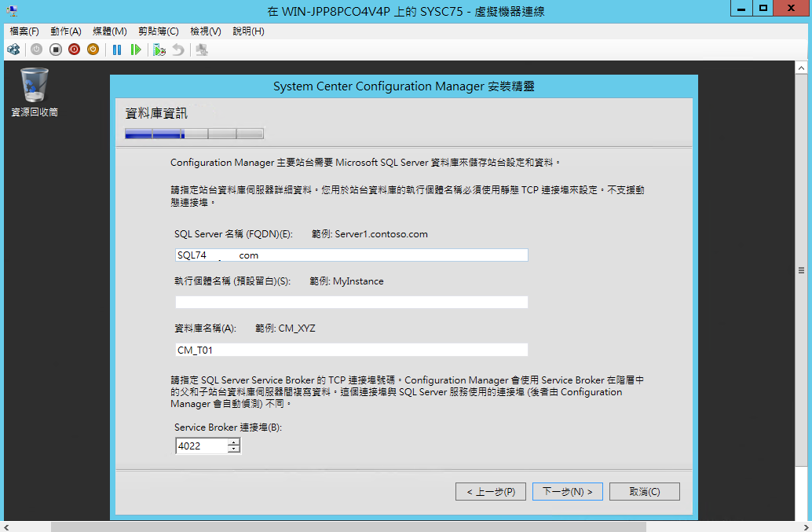The width and height of the screenshot is (812, 532).
Task: Click the horizontal scrollbar thumb
Action: [349, 526]
